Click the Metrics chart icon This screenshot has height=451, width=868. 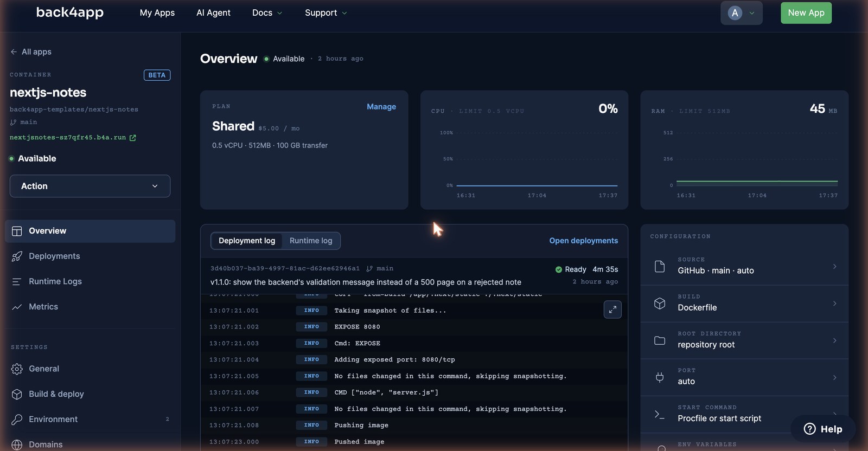(x=17, y=307)
